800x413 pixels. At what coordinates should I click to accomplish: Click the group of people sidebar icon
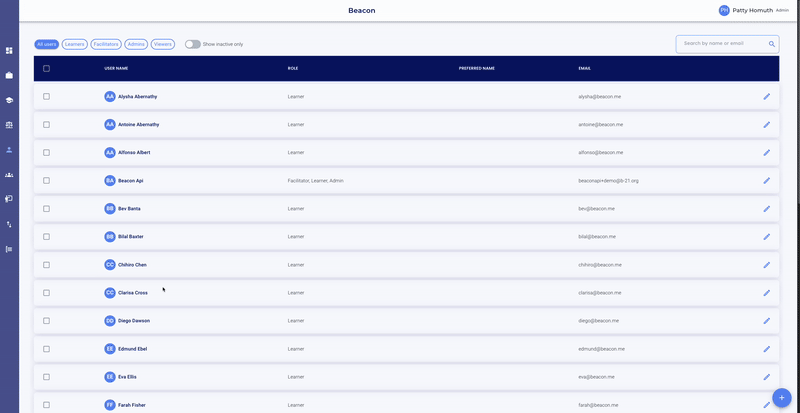point(9,175)
